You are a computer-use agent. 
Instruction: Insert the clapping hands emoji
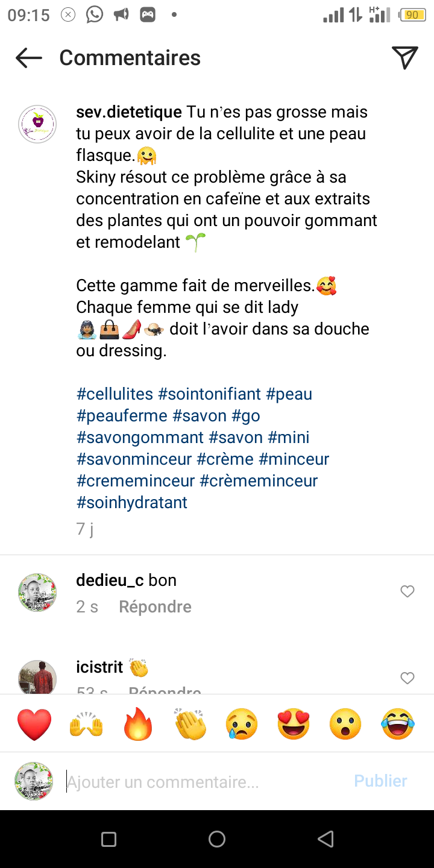pyautogui.click(x=190, y=724)
